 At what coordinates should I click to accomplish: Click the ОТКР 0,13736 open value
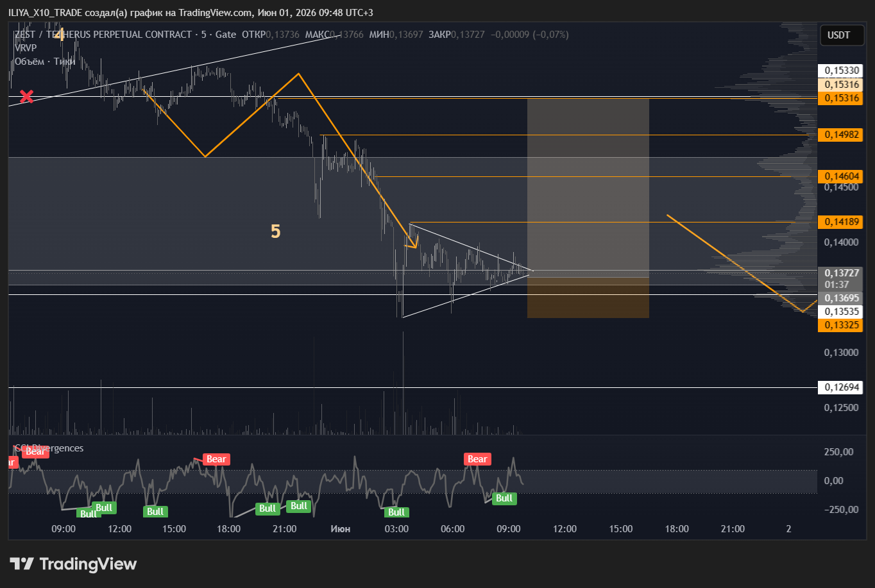point(270,35)
